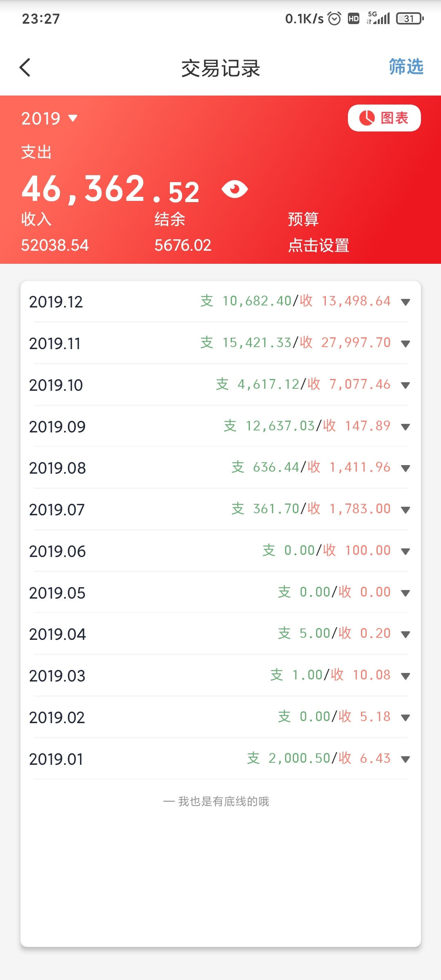This screenshot has height=980, width=441.
Task: Click August expense 636.44
Action: click(x=276, y=467)
